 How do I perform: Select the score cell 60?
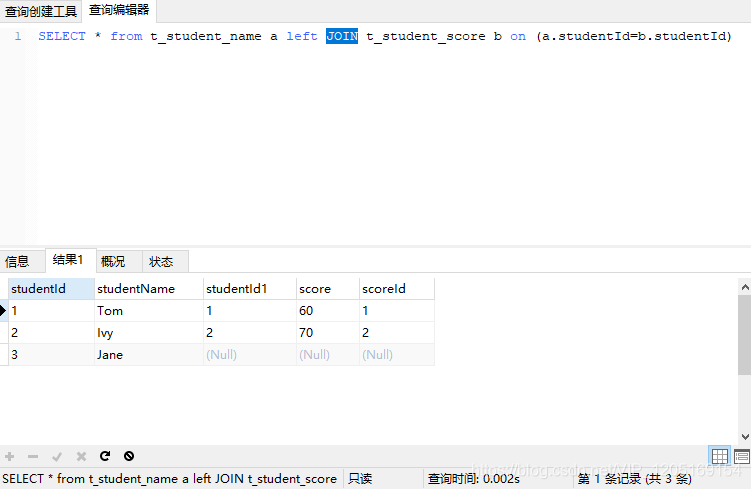click(328, 311)
